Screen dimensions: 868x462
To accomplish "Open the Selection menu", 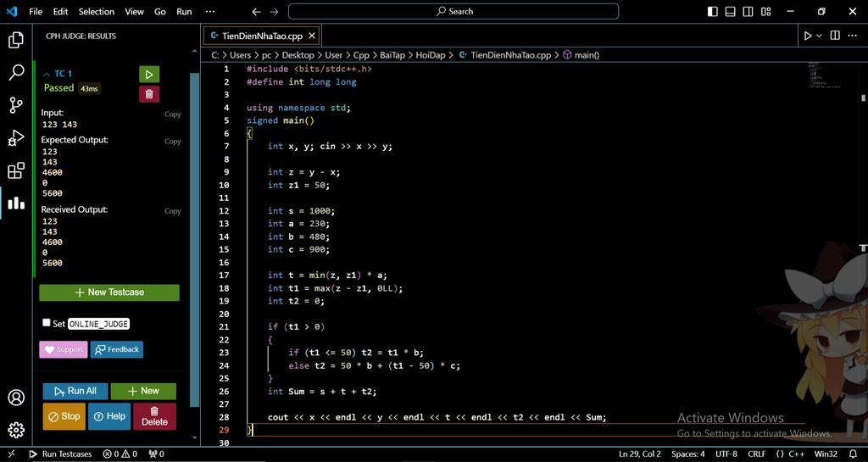I will [x=96, y=12].
